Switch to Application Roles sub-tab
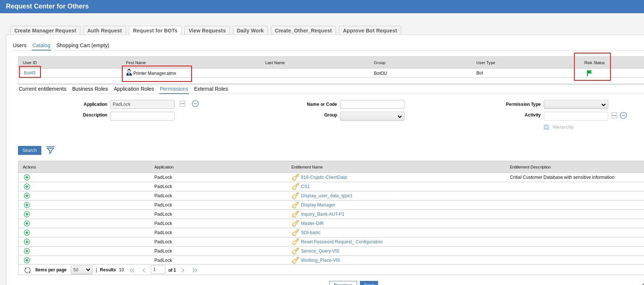 click(134, 89)
